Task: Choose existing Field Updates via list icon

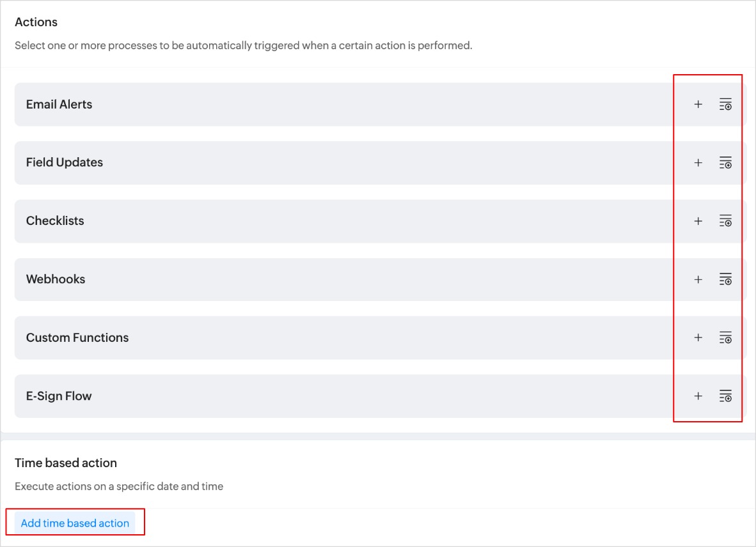Action: [725, 163]
